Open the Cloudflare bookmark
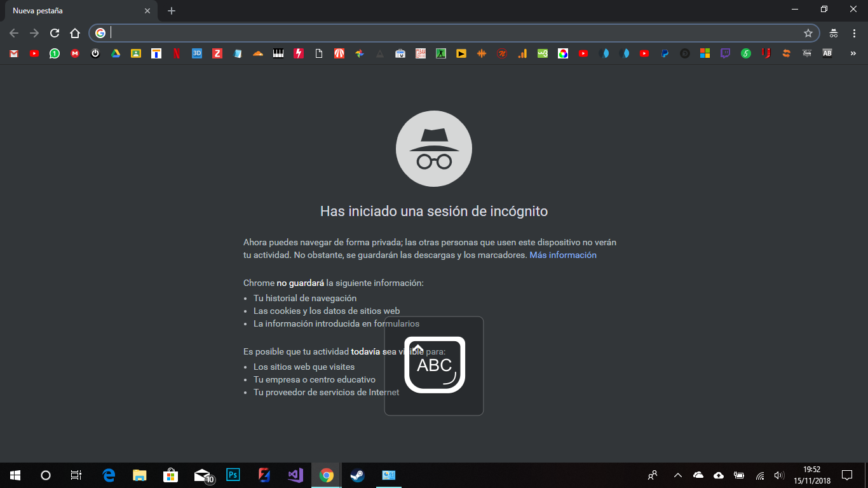Viewport: 868px width, 488px height. pos(258,54)
